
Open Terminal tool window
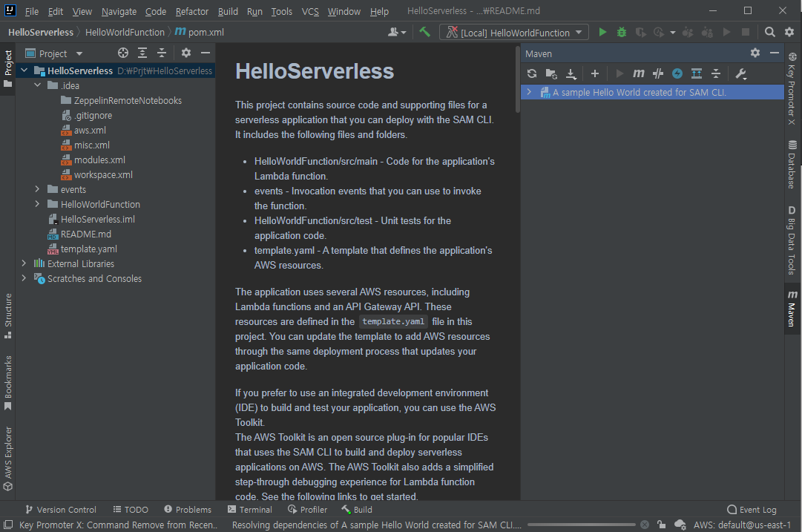tap(249, 510)
